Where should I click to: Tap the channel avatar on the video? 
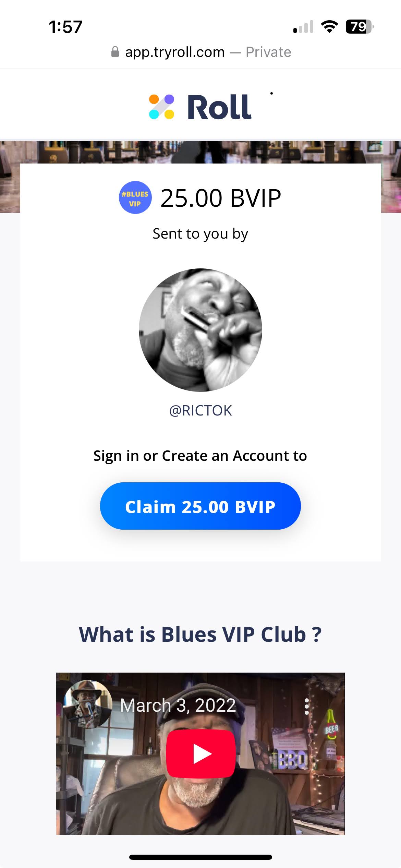(88, 704)
